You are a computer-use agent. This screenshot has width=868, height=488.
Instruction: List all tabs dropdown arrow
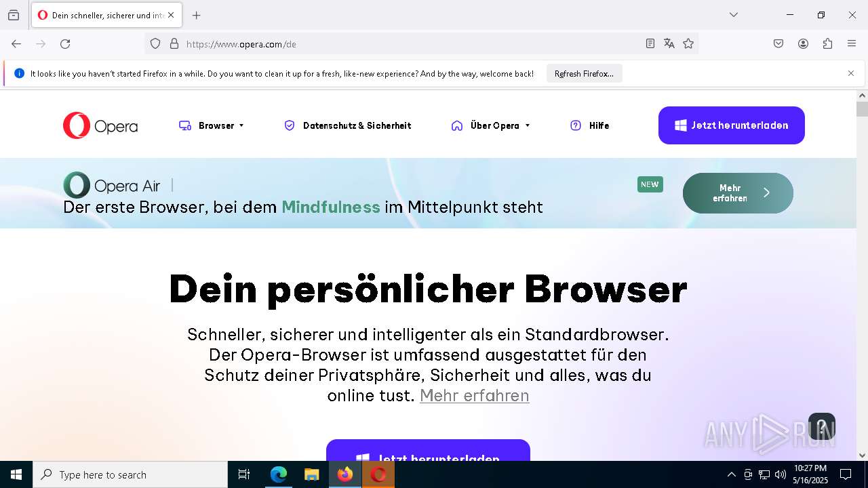(x=734, y=15)
